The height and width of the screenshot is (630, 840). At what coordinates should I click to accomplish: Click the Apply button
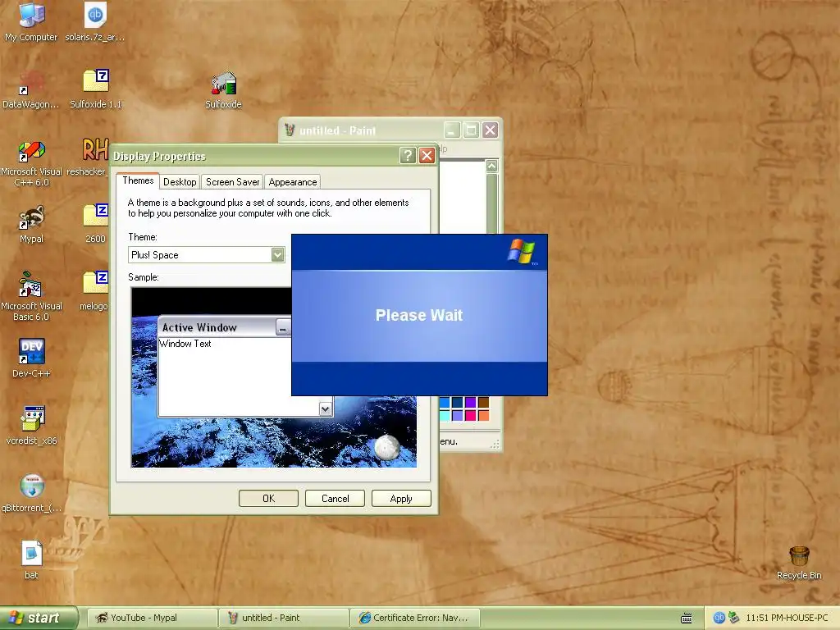pyautogui.click(x=401, y=498)
